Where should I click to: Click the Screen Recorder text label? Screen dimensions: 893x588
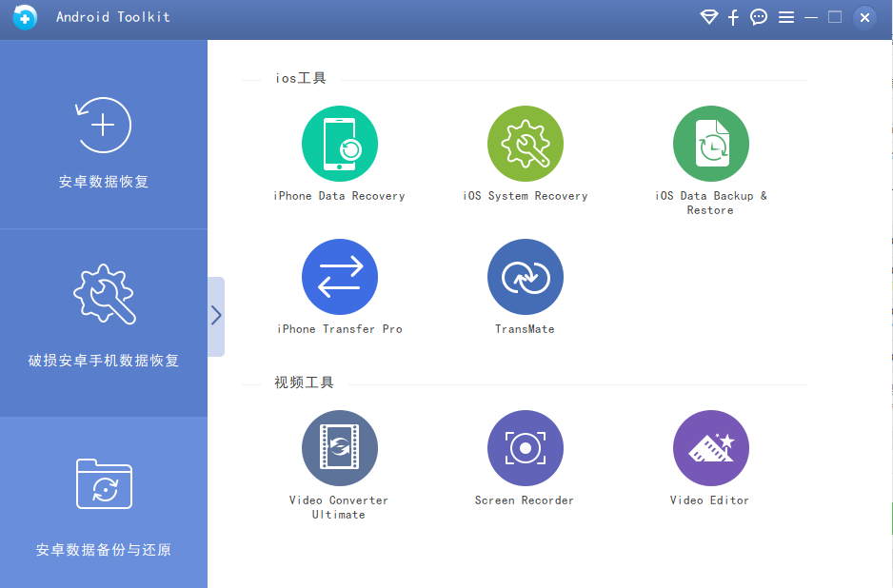click(x=525, y=500)
